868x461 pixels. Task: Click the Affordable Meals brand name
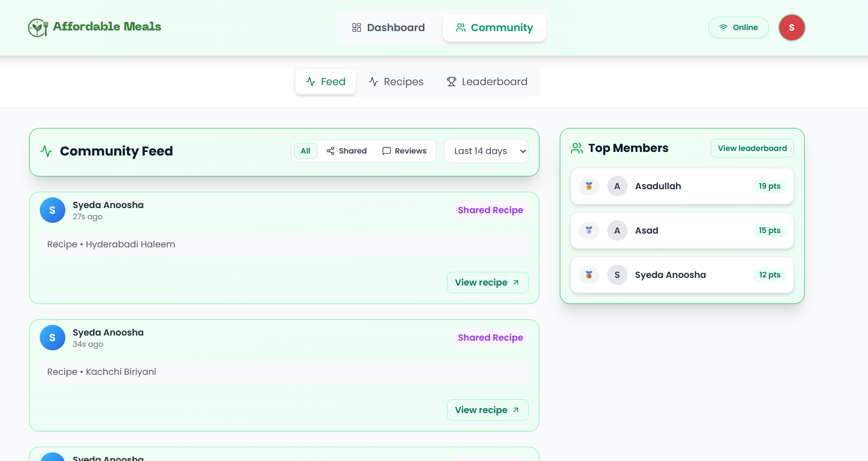click(107, 27)
